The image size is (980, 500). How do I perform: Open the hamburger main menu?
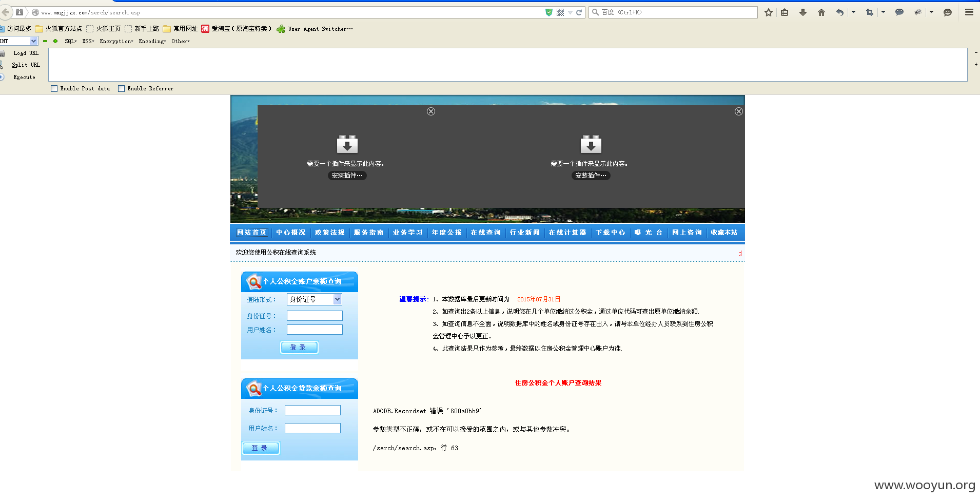click(969, 12)
